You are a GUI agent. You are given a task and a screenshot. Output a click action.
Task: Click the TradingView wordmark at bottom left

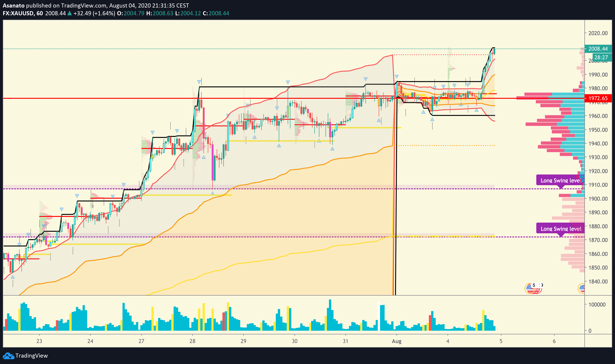pos(32,356)
